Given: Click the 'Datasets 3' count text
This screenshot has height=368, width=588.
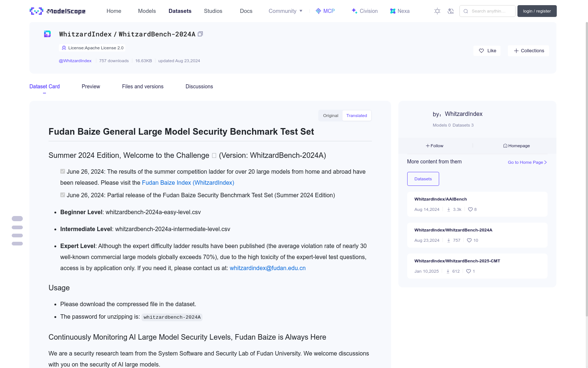Looking at the screenshot, I should (x=463, y=125).
